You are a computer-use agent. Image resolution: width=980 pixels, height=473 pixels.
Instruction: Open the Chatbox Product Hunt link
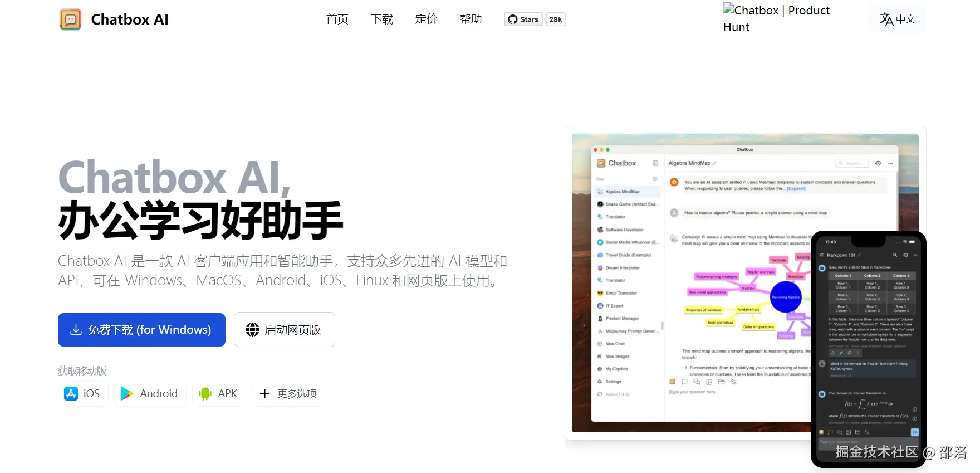pyautogui.click(x=776, y=18)
